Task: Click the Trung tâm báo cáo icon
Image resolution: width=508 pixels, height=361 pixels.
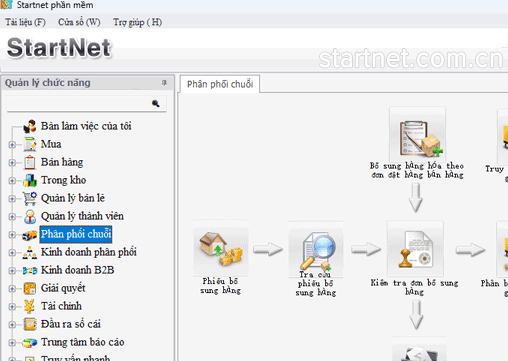Action: 30,342
